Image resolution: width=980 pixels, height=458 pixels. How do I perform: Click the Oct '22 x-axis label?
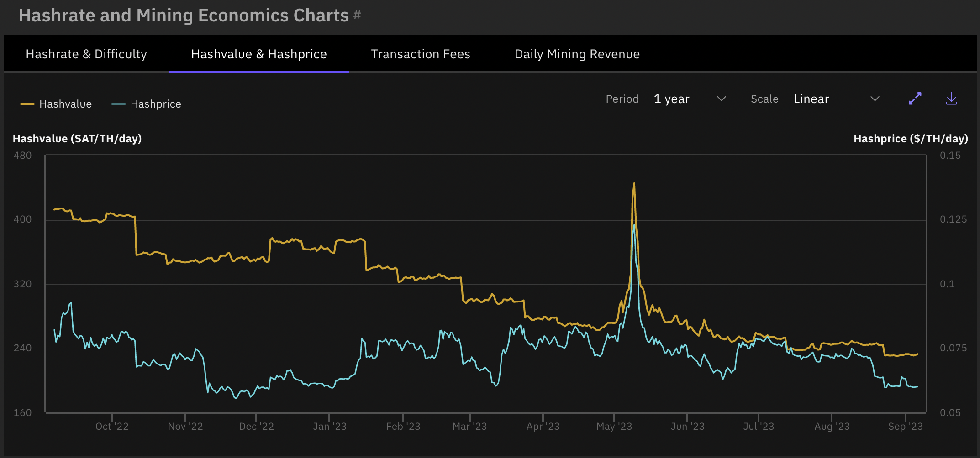click(112, 426)
